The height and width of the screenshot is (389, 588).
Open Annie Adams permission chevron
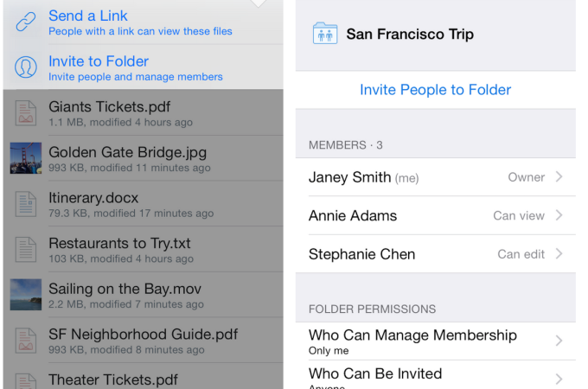point(559,215)
